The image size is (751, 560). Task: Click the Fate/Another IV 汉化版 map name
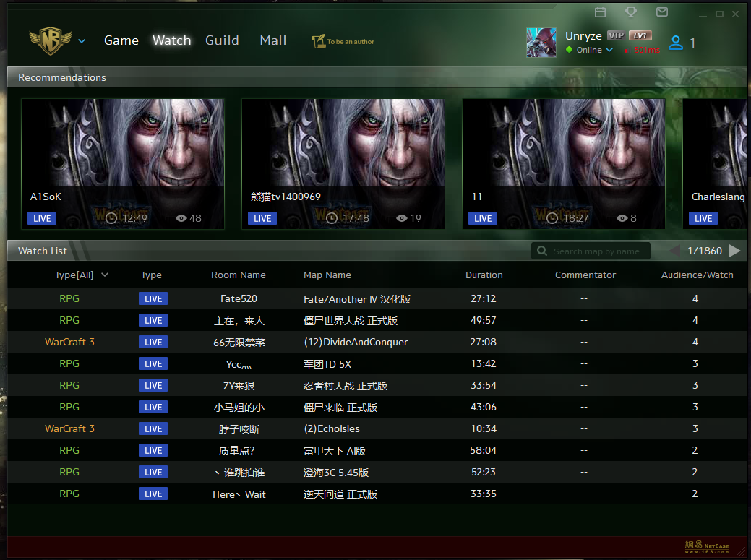point(357,299)
